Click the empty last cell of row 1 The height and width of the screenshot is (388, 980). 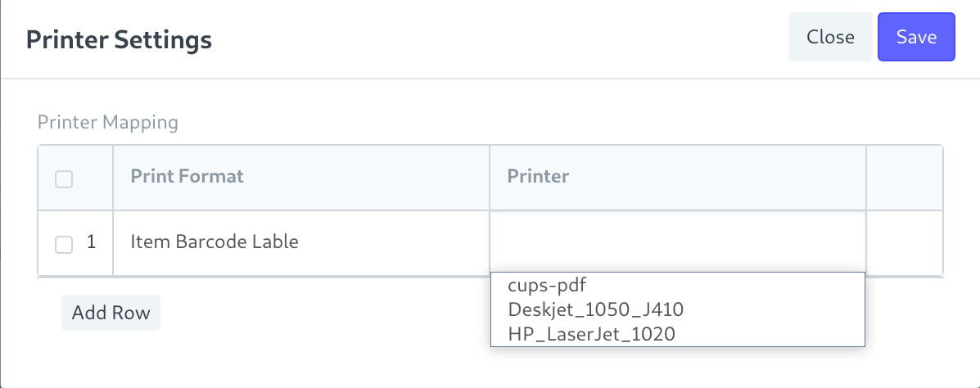coord(904,242)
